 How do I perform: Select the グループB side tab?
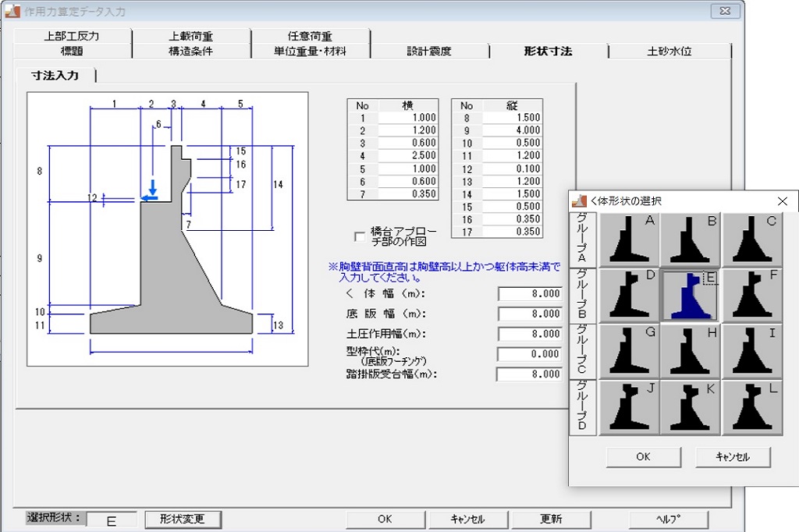[582, 295]
